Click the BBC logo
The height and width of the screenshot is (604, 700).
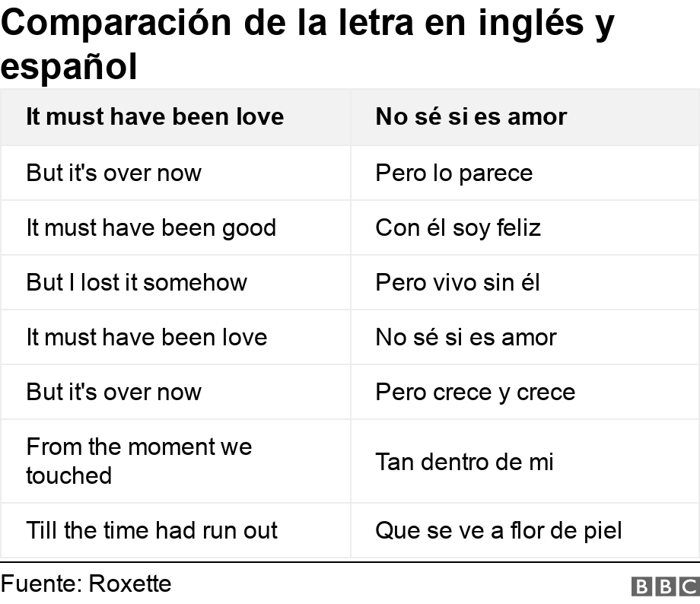[x=666, y=587]
